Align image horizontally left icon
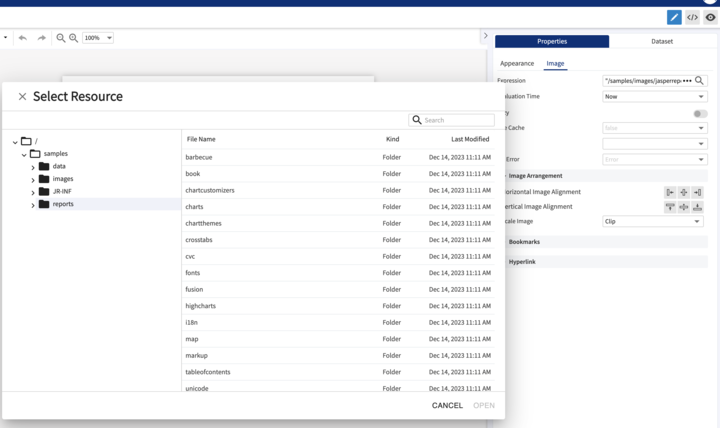 pyautogui.click(x=670, y=192)
